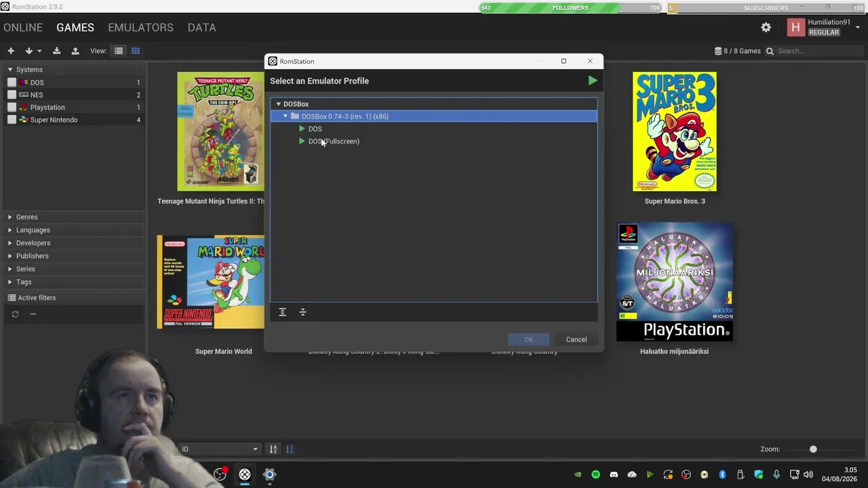Sort games descending Z to A
Image resolution: width=868 pixels, height=488 pixels.
point(290,449)
